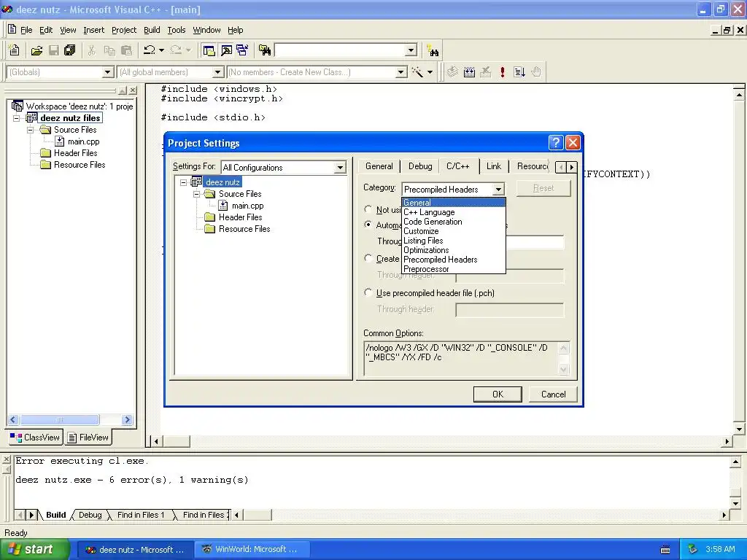The image size is (747, 560).
Task: Click the Windows start button
Action: point(34,550)
